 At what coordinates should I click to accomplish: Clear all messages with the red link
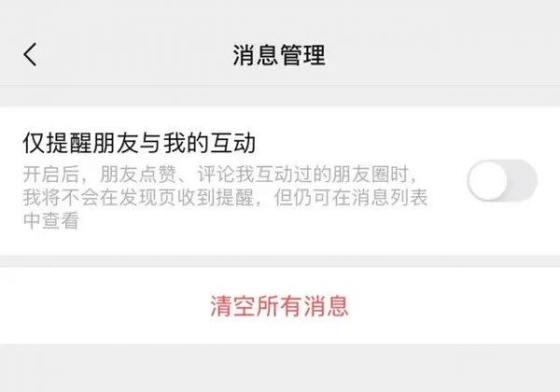279,306
